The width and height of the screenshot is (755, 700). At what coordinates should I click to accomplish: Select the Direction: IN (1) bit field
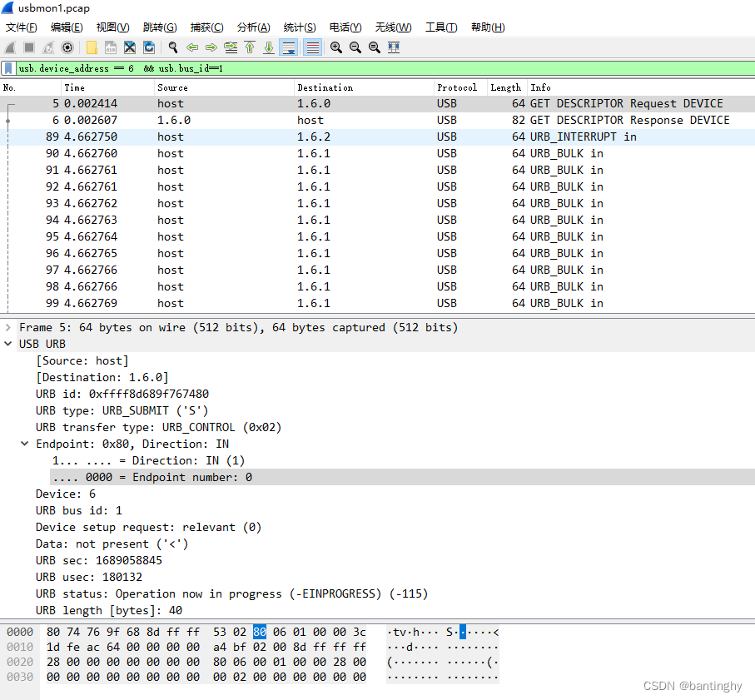pyautogui.click(x=148, y=461)
